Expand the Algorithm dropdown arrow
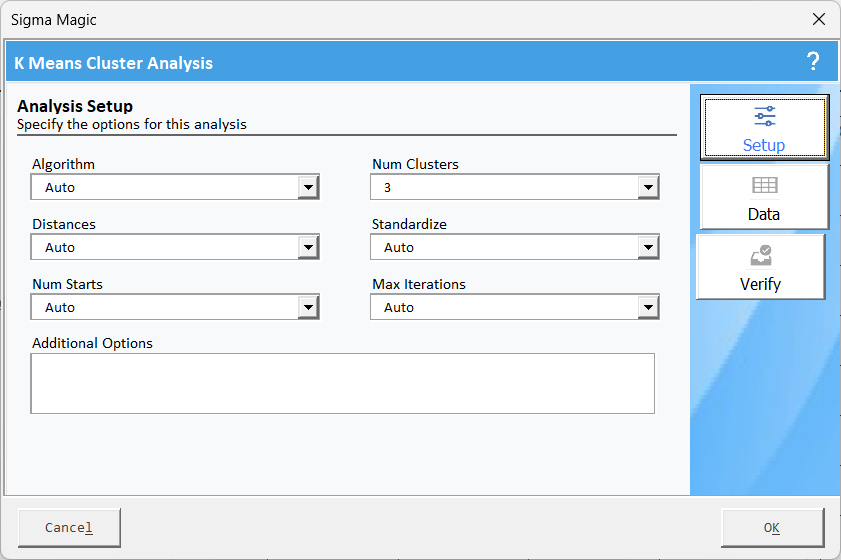Screen dimensions: 841x560 coord(308,188)
